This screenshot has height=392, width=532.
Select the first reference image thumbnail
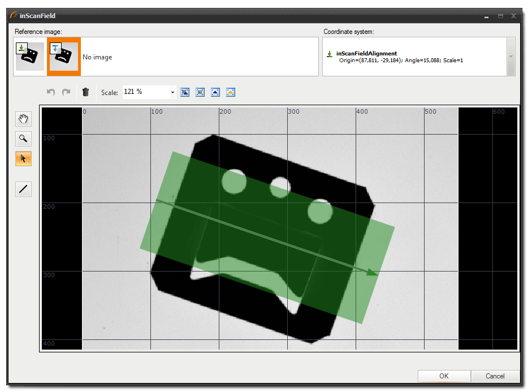pyautogui.click(x=29, y=57)
